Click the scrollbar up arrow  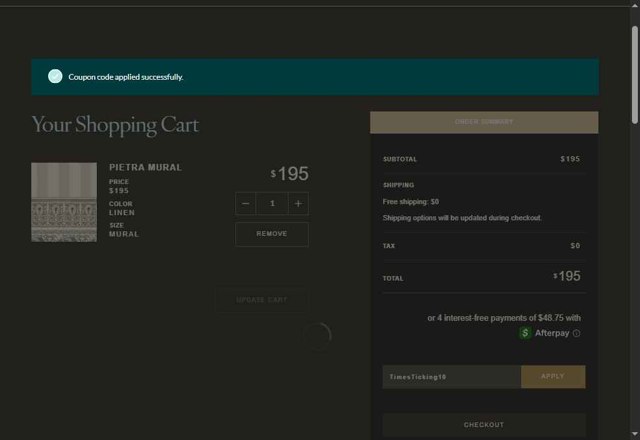pos(635,6)
